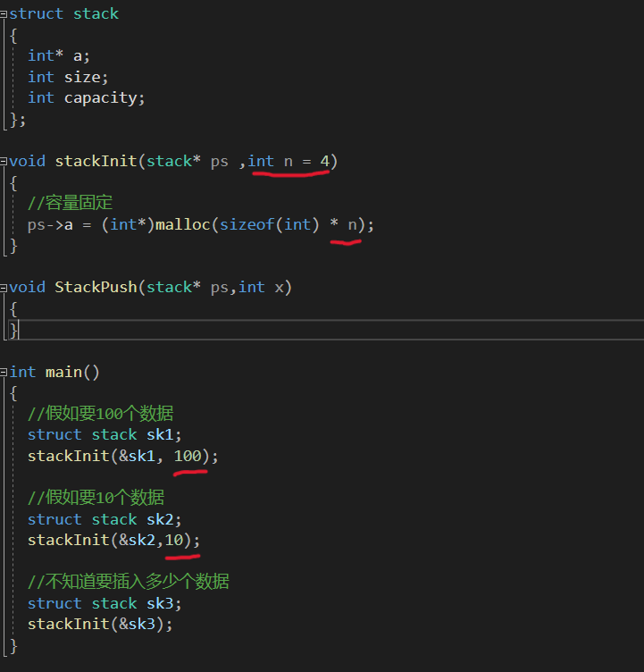Click the default parameter 'int n = 4'
This screenshot has width=644, height=672.
tap(289, 162)
